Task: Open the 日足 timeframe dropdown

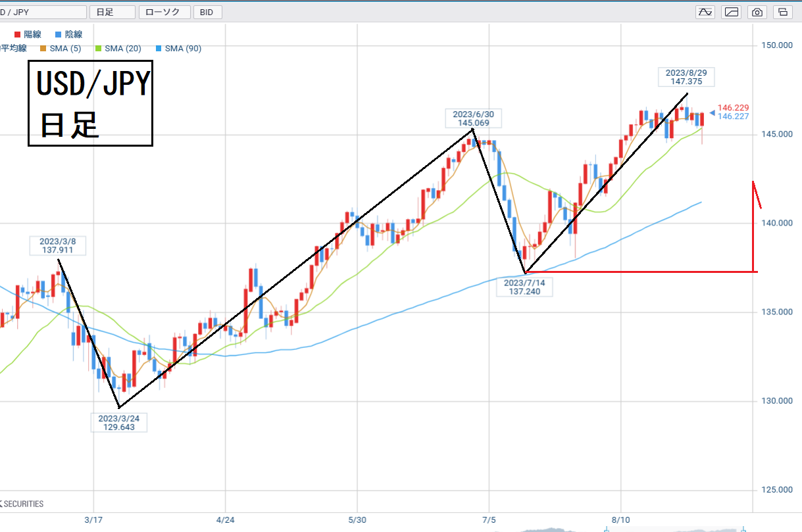Action: tap(112, 12)
